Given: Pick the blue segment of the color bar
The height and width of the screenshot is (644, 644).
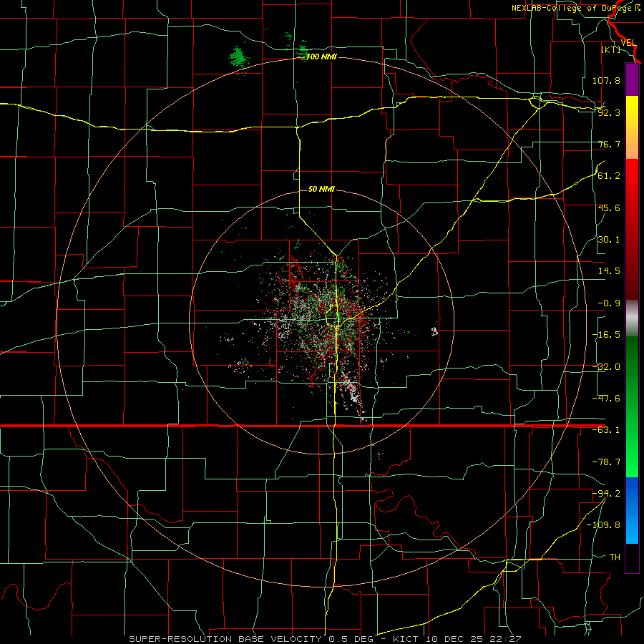Looking at the screenshot, I should (632, 510).
